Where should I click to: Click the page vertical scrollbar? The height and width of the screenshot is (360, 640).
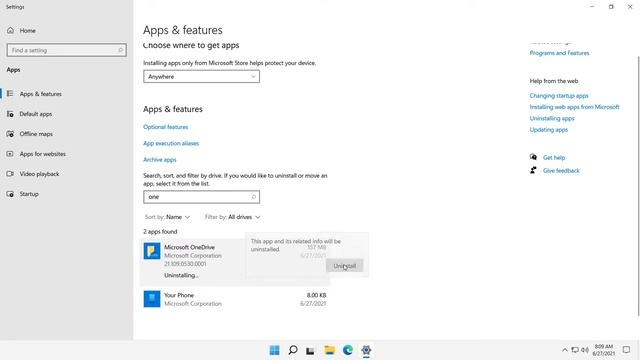pyautogui.click(x=638, y=186)
